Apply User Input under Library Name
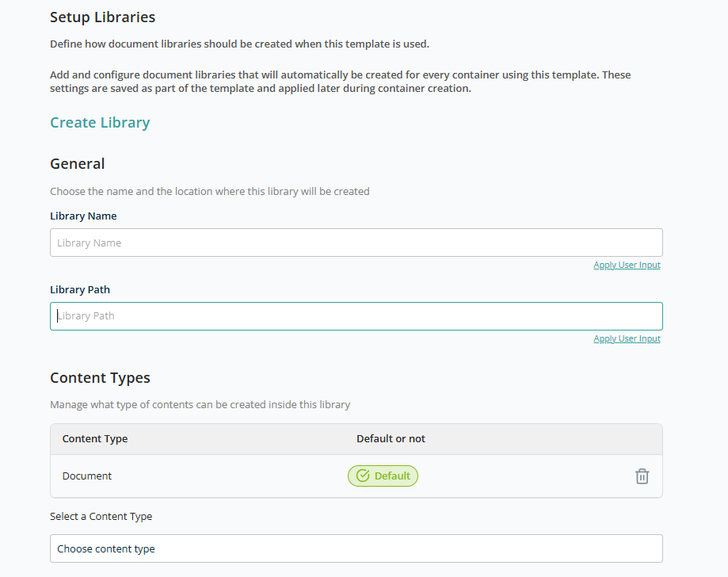 tap(627, 265)
